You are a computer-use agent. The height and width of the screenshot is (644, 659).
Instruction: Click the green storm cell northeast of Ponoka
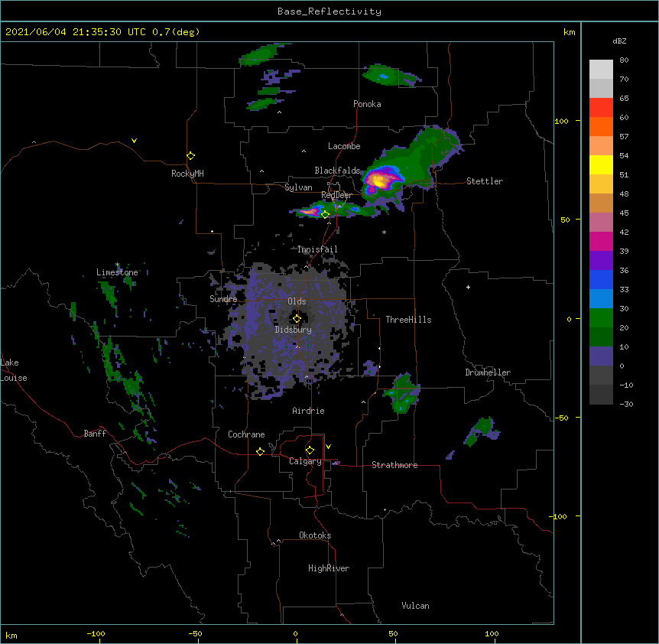[390, 76]
